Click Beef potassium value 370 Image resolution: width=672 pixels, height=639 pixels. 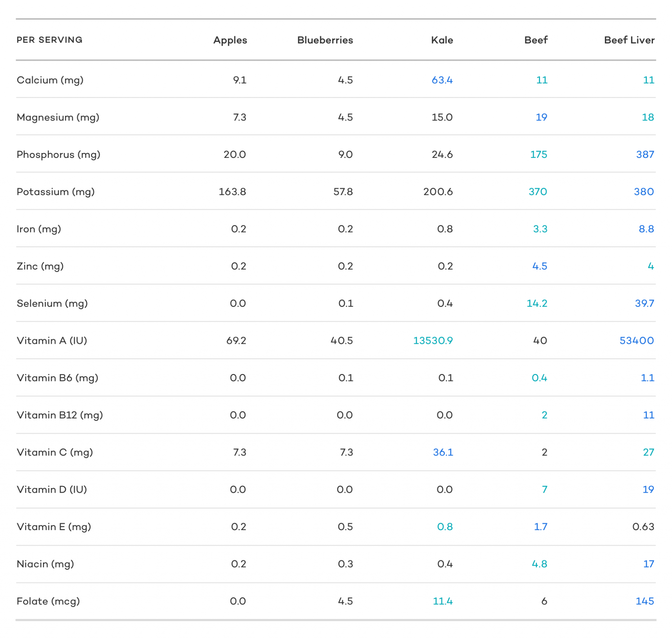point(538,192)
